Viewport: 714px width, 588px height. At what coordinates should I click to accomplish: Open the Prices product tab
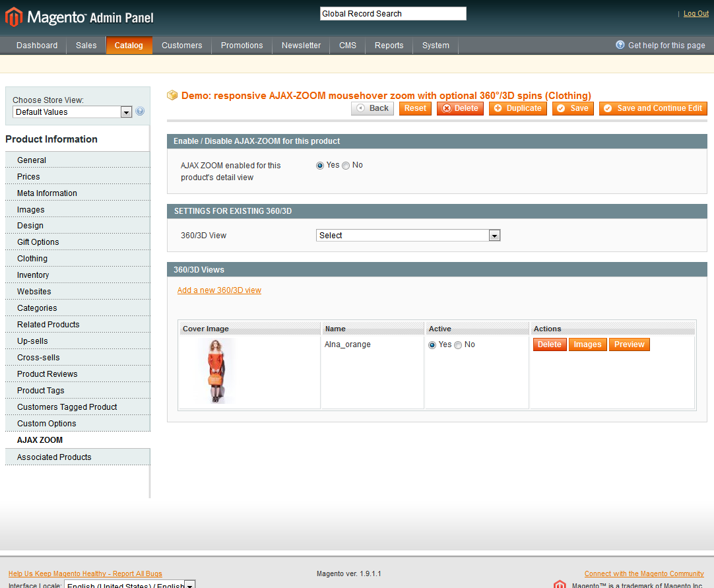(77, 177)
